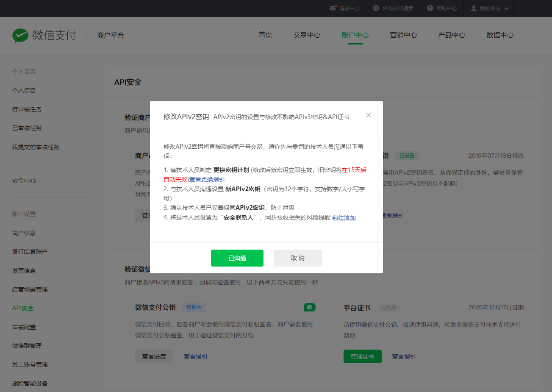Viewport: 552px width, 392px height.
Task: Open 微信群管理 in the sidebar
Action: click(27, 346)
